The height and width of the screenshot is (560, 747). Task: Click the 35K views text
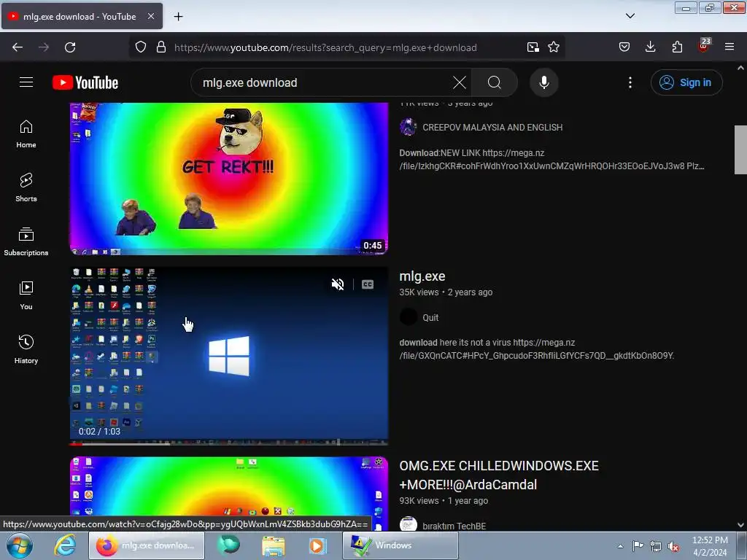point(419,292)
